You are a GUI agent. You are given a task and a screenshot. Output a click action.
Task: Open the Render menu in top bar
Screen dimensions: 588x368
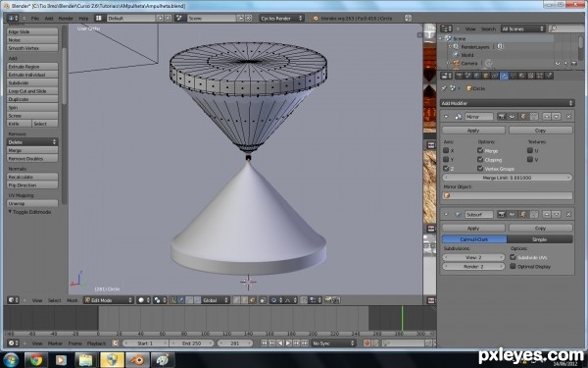66,18
